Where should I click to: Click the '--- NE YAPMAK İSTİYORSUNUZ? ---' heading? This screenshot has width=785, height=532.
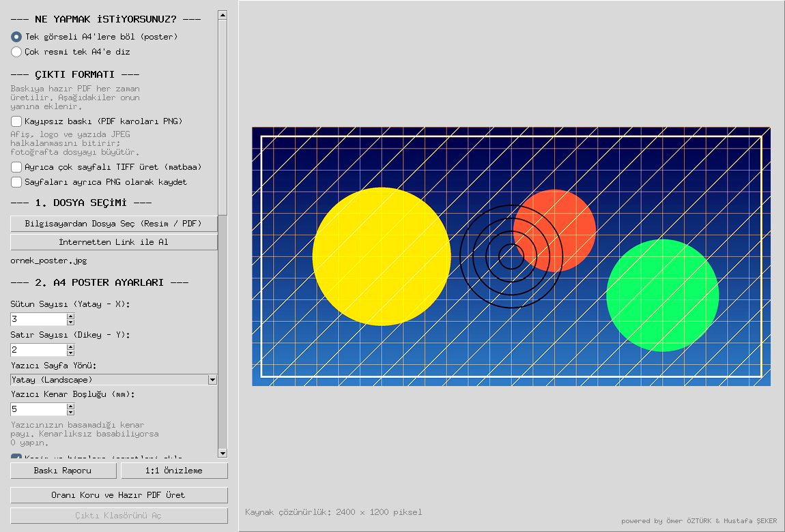point(106,20)
